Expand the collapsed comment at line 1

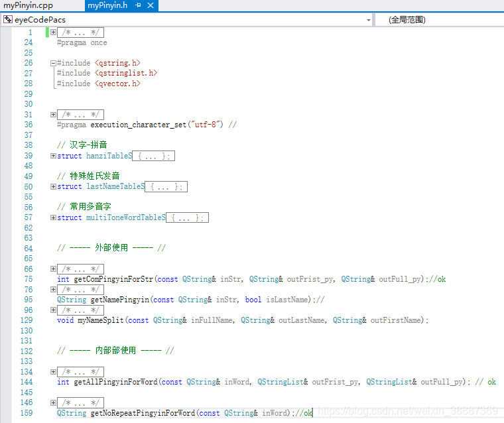click(x=53, y=32)
